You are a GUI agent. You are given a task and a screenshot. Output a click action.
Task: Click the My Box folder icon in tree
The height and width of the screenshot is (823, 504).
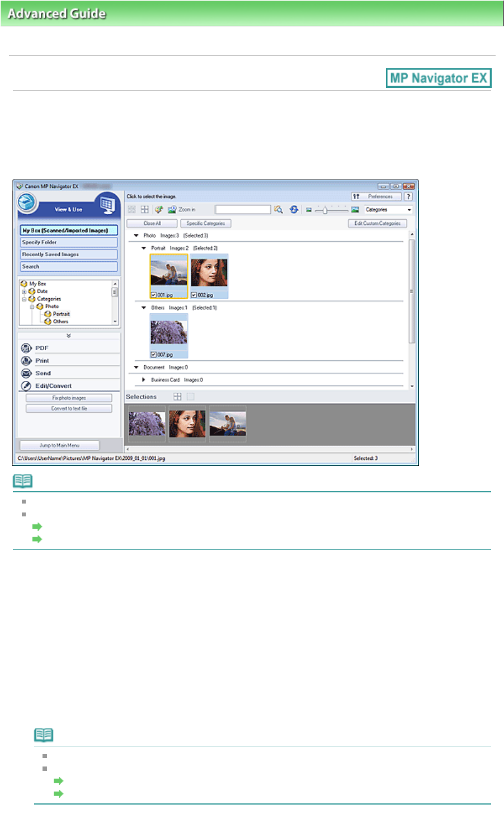(x=24, y=284)
